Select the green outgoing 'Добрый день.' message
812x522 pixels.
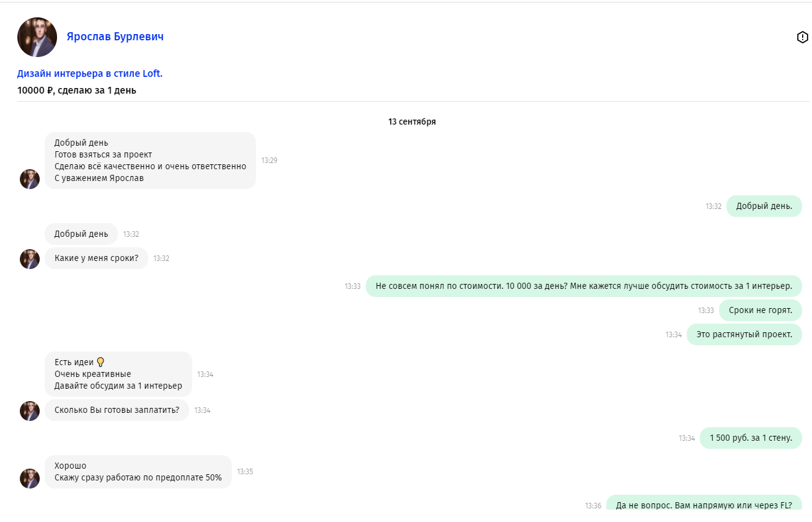(x=764, y=206)
